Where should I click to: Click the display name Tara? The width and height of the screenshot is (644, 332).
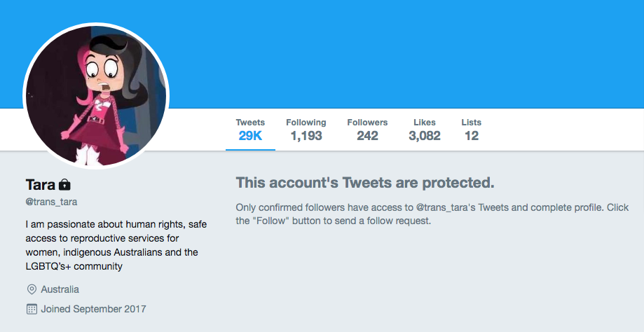click(40, 185)
